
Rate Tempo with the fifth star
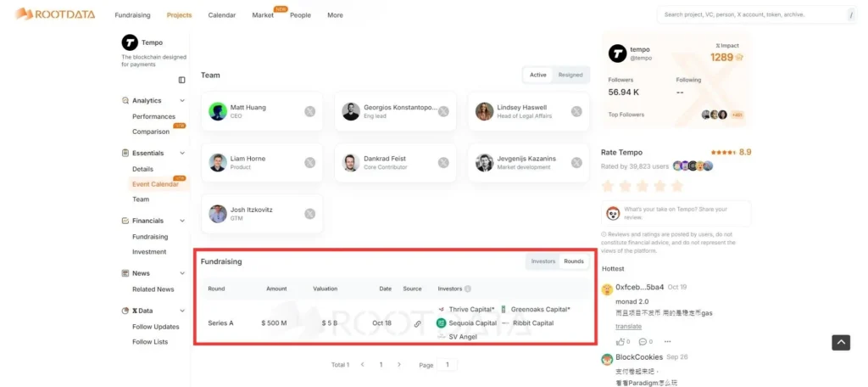click(x=676, y=186)
